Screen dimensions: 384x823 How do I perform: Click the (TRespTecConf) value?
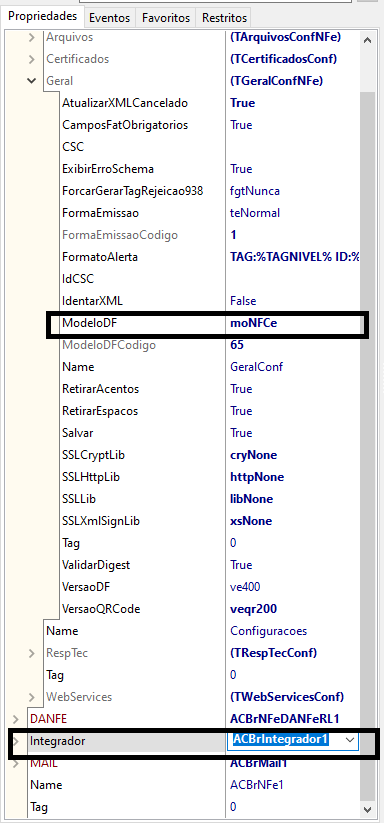point(273,653)
